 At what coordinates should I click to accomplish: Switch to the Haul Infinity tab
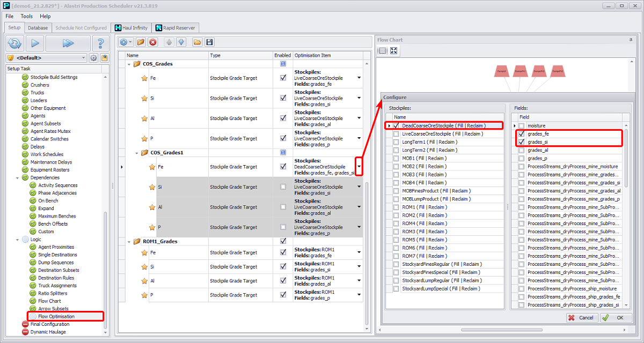pyautogui.click(x=131, y=28)
